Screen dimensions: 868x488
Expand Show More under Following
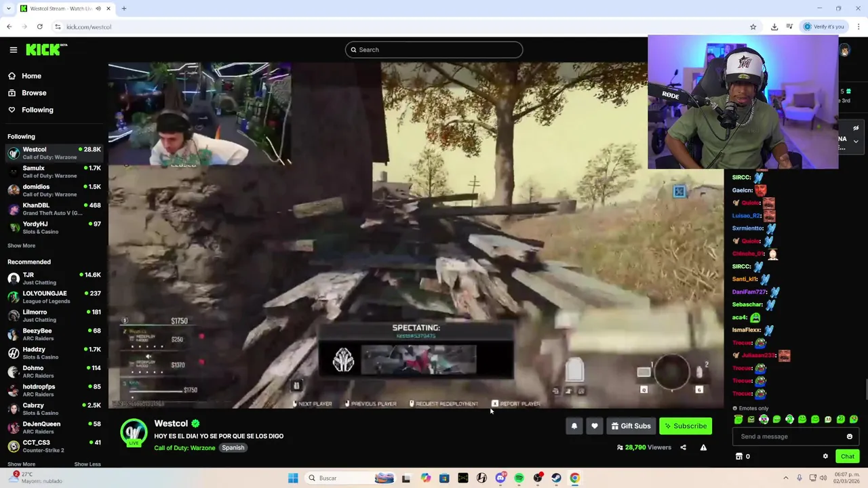click(x=21, y=245)
